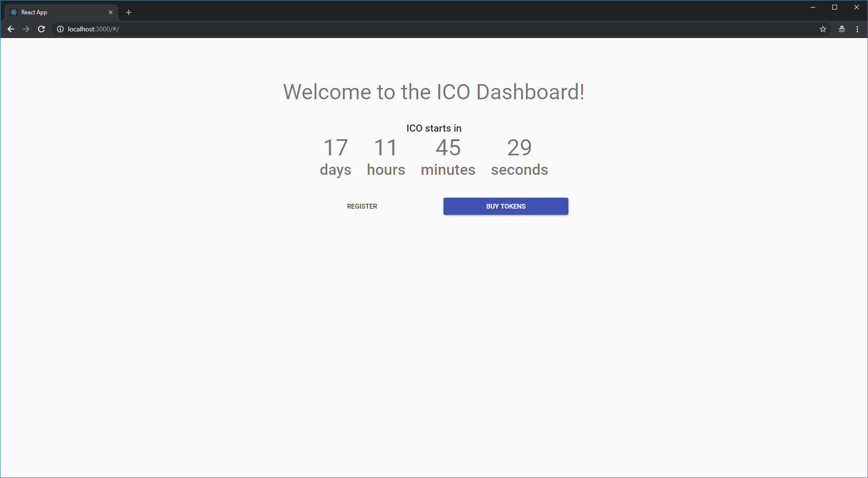This screenshot has height=478, width=868.
Task: Click the 29 seconds countdown value
Action: pos(519,148)
